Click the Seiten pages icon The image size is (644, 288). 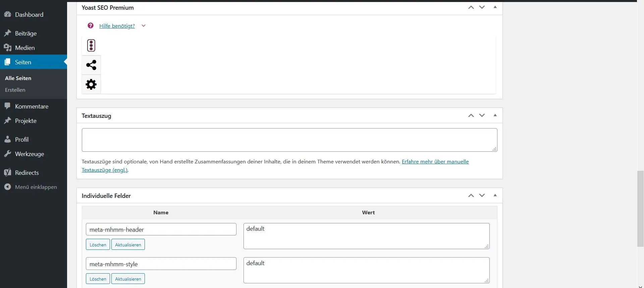point(7,62)
